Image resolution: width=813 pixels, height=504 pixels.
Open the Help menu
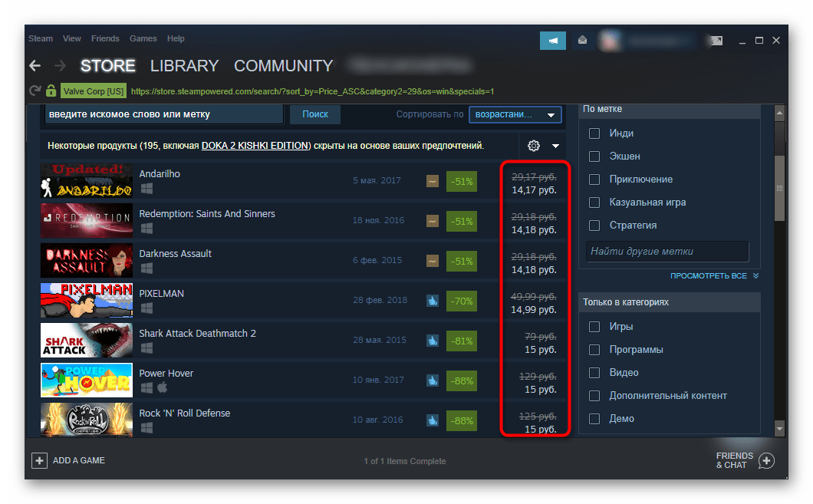pyautogui.click(x=176, y=38)
